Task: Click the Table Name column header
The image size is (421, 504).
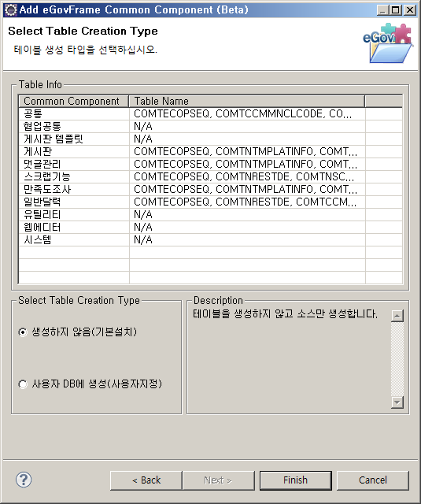Action: 246,101
